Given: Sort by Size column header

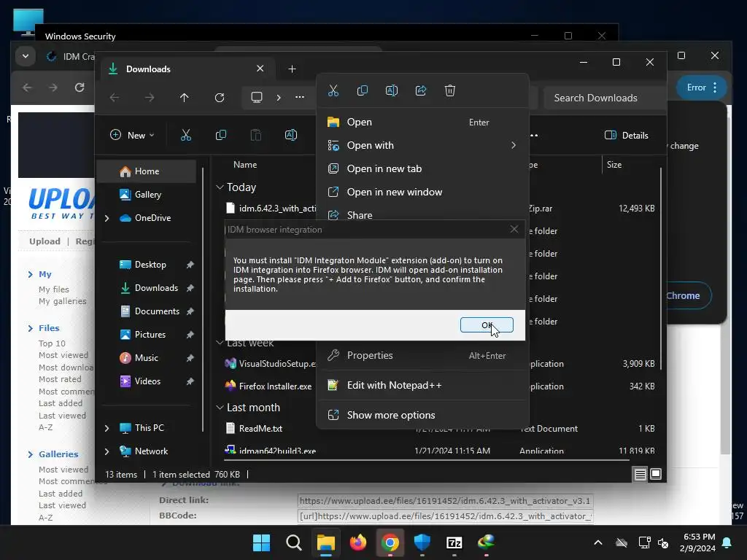Looking at the screenshot, I should point(614,165).
